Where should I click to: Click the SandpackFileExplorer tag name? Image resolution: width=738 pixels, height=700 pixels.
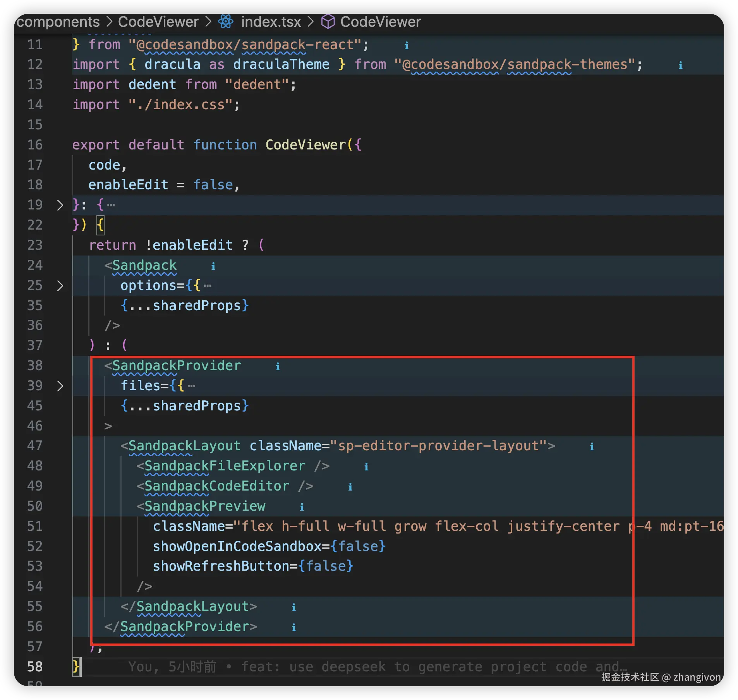[x=225, y=466]
